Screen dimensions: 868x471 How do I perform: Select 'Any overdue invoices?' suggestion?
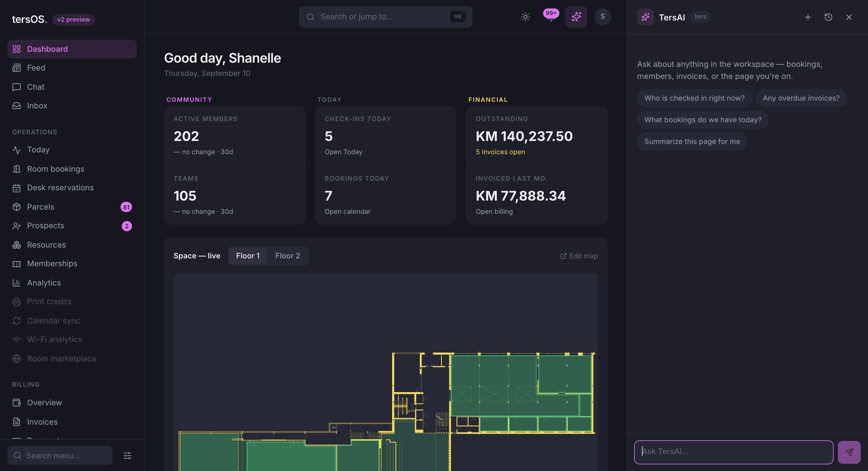(801, 98)
